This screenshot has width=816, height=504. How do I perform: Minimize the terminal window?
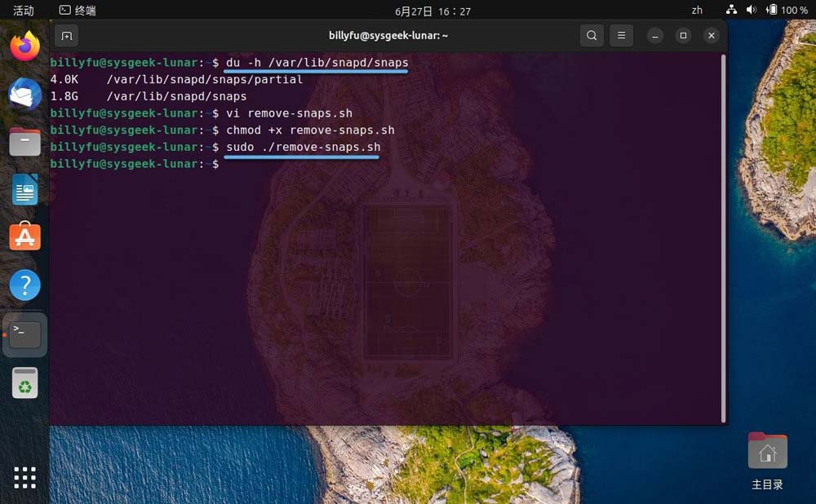(x=655, y=35)
